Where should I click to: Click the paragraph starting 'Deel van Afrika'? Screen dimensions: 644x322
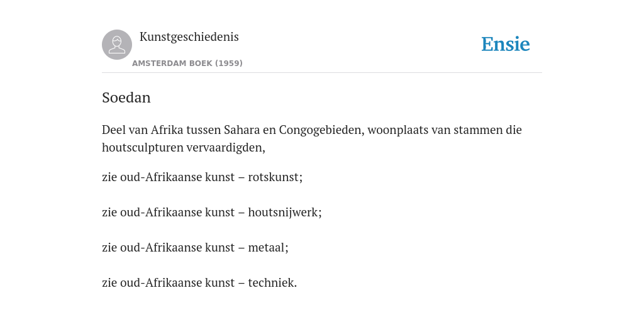point(312,139)
